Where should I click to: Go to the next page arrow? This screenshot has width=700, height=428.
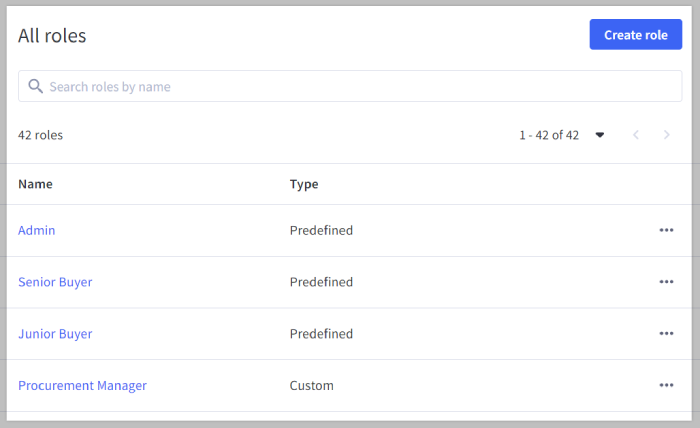(667, 135)
